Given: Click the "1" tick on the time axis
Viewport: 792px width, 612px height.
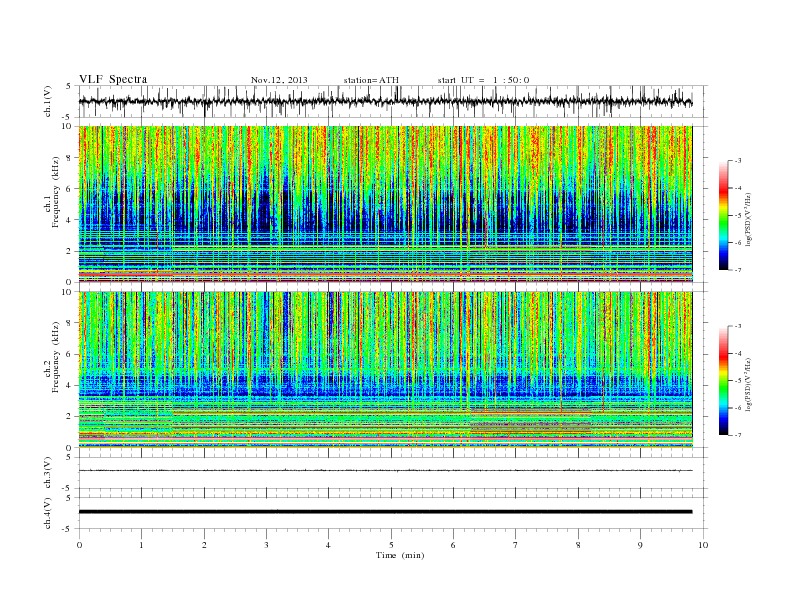Looking at the screenshot, I should tap(141, 545).
